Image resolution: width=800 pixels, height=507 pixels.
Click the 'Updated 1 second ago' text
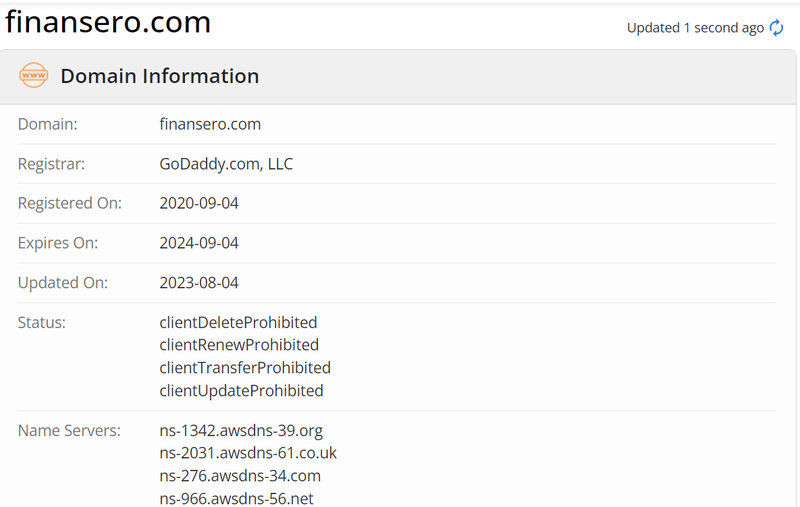(695, 28)
